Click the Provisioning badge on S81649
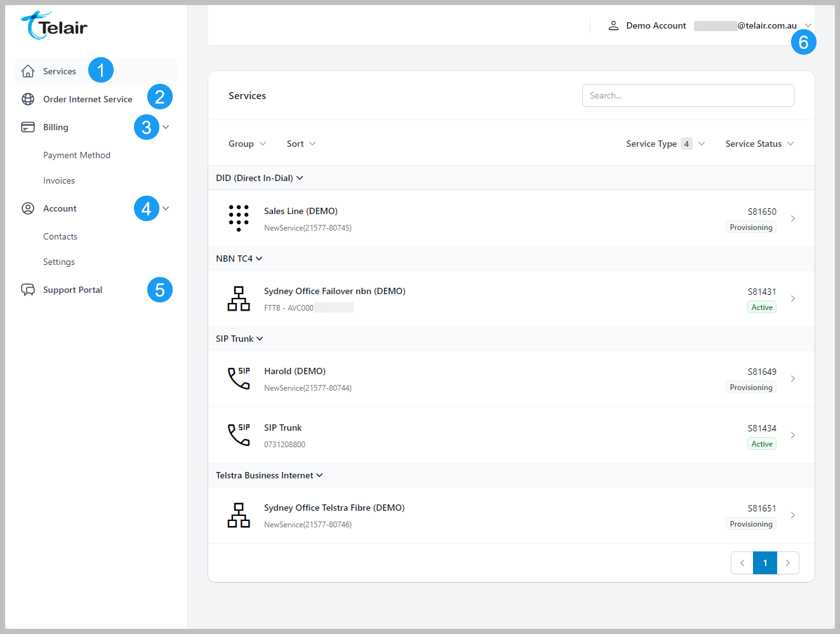 pyautogui.click(x=751, y=388)
